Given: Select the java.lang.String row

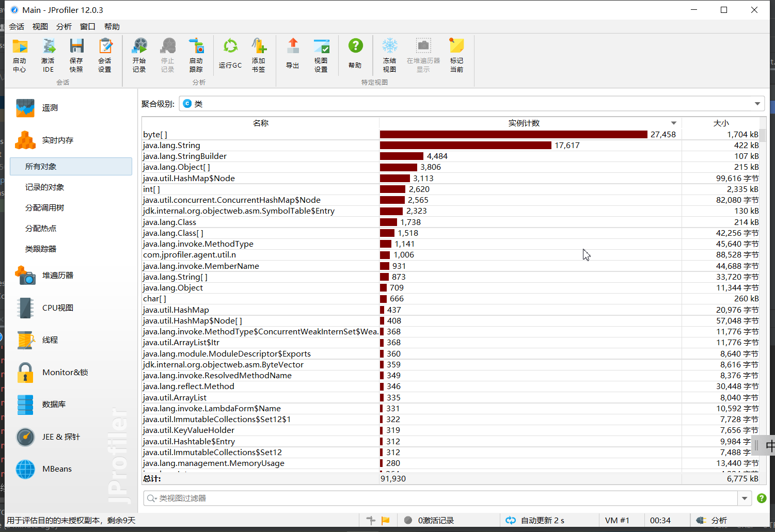Looking at the screenshot, I should tap(450, 146).
